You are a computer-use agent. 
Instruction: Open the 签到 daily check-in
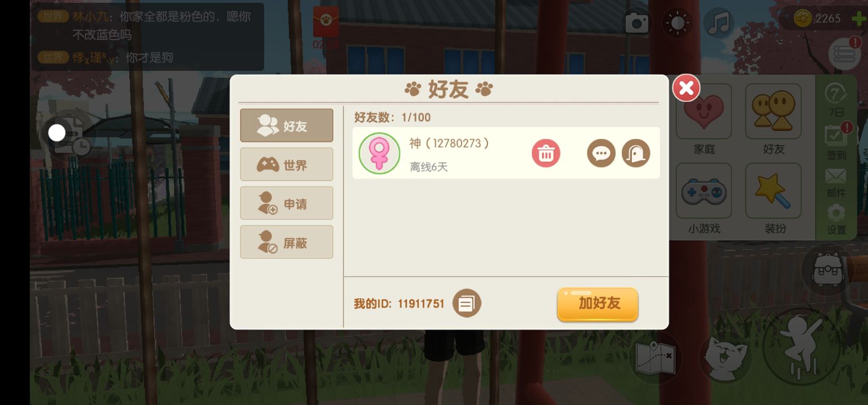click(837, 141)
